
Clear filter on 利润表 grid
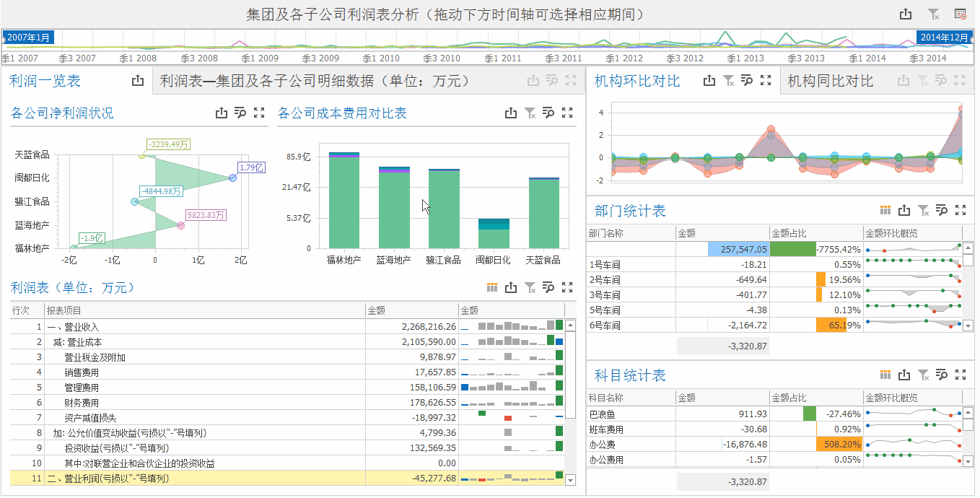point(530,287)
